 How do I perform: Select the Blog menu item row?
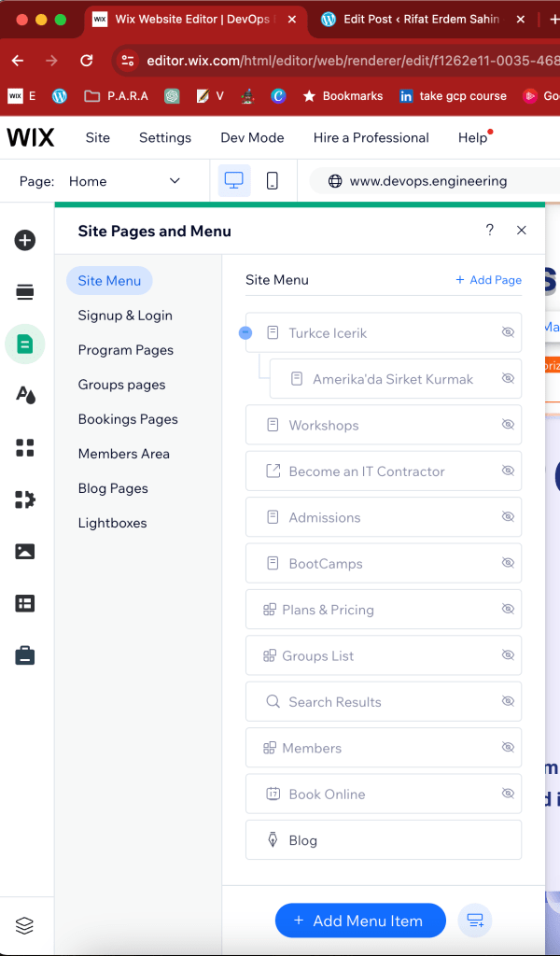384,840
